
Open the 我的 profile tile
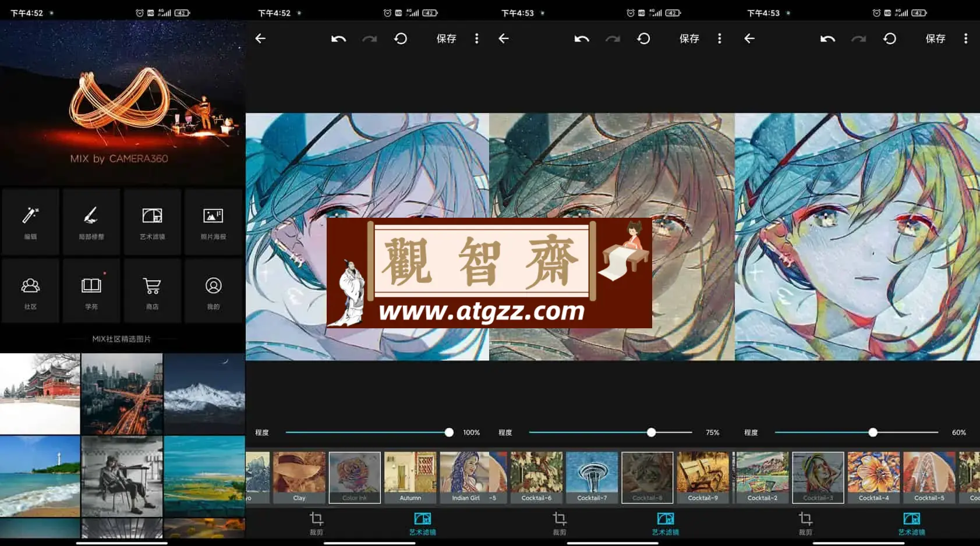pyautogui.click(x=213, y=291)
